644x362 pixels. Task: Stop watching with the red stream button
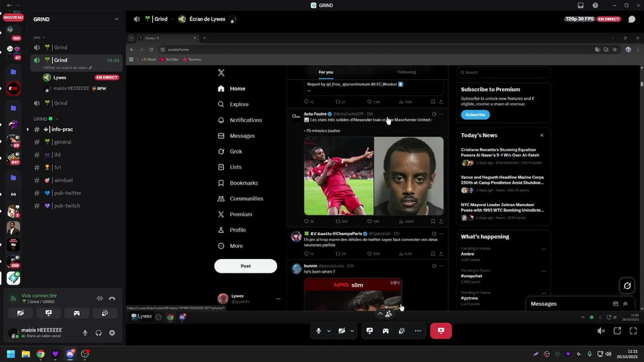pos(441,331)
